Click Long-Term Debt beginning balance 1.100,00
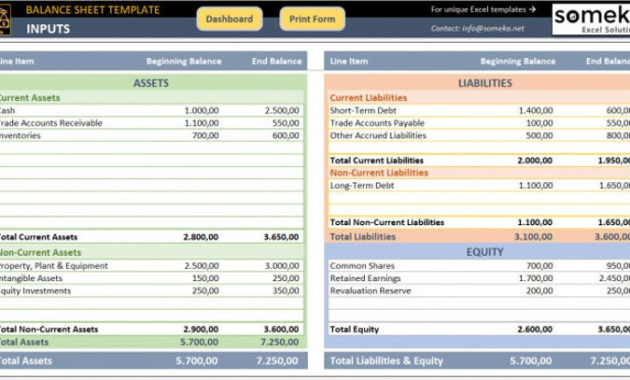Viewport: 630px width, 380px height. [536, 186]
